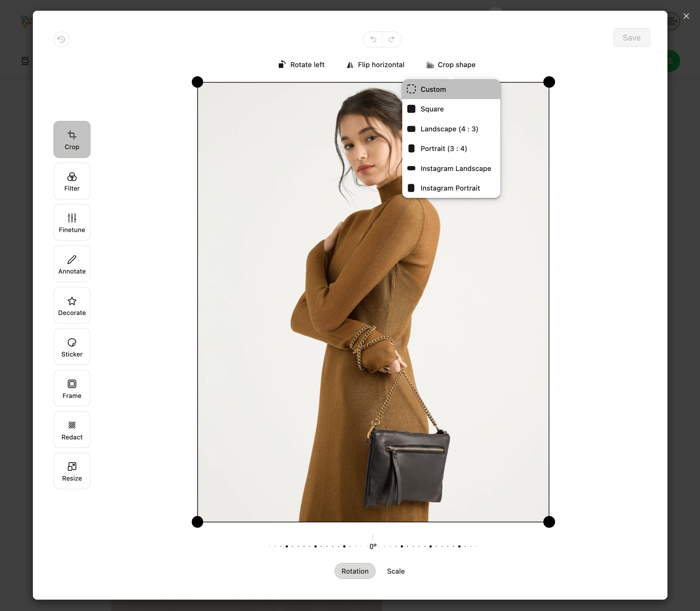The height and width of the screenshot is (611, 700).
Task: Pick Landscape (4 : 3) option
Action: pos(449,129)
